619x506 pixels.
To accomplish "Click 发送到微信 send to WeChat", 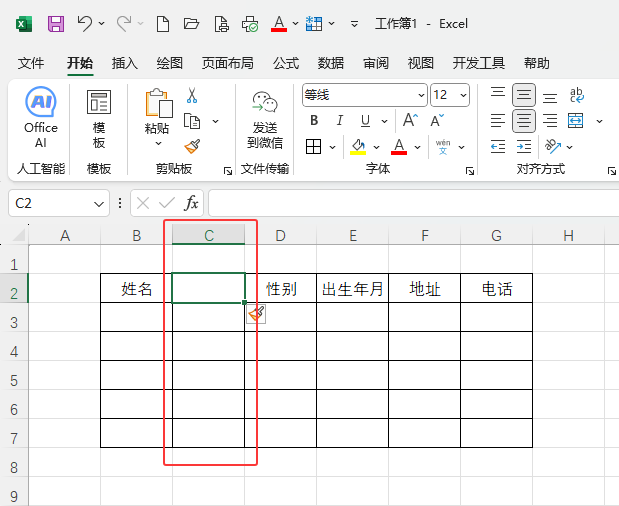I will click(x=265, y=120).
